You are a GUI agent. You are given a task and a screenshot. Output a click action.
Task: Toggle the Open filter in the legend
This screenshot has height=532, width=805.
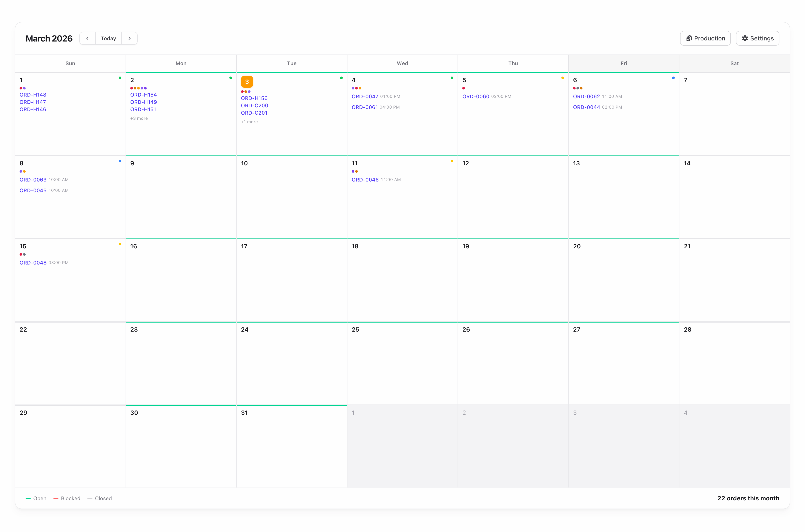point(36,498)
